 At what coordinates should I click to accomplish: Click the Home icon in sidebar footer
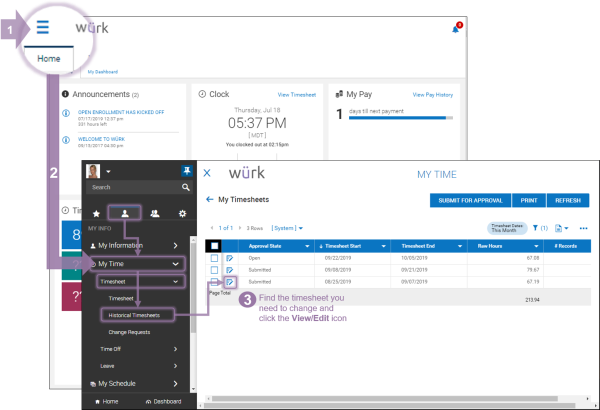(97, 402)
